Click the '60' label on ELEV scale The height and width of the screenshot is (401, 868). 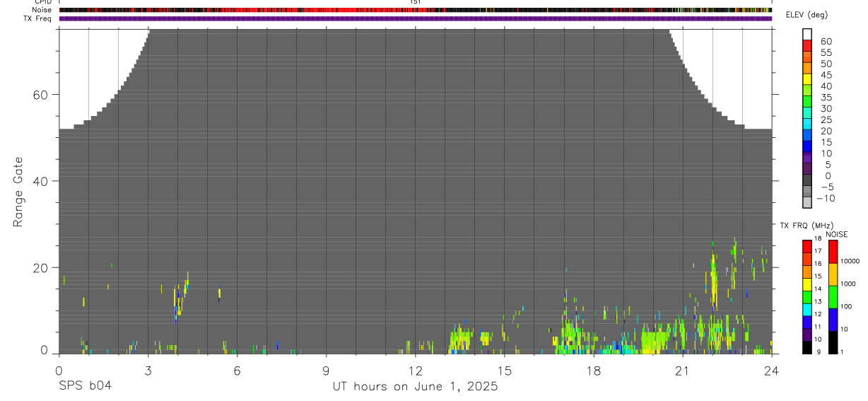826,41
